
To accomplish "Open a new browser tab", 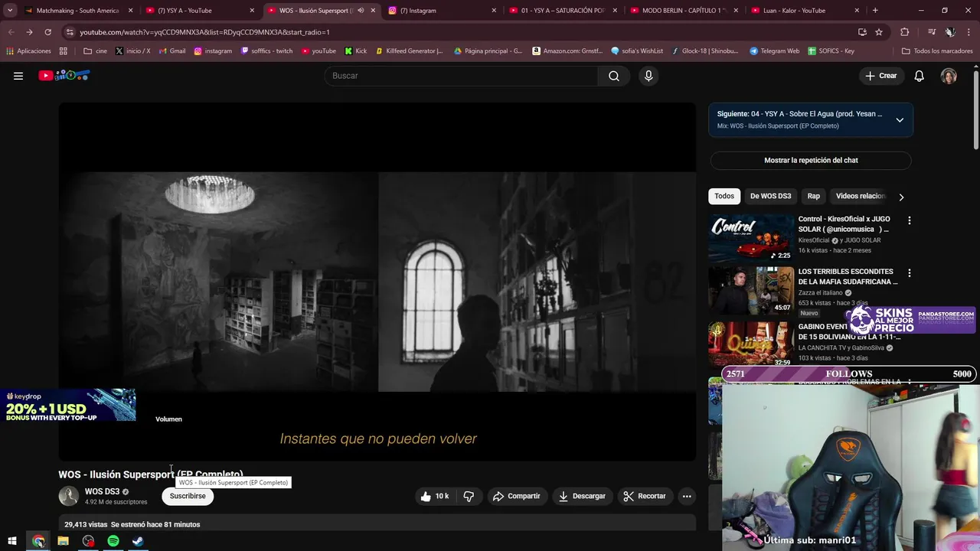I will click(x=875, y=11).
